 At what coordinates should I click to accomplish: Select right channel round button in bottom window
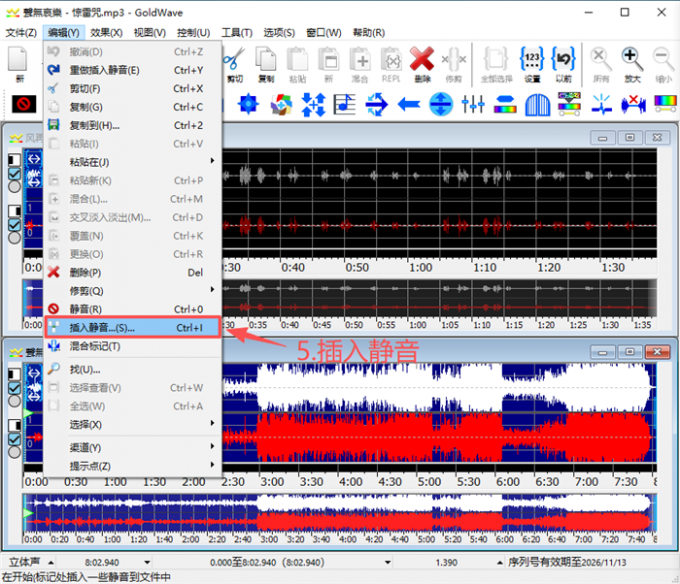click(14, 452)
